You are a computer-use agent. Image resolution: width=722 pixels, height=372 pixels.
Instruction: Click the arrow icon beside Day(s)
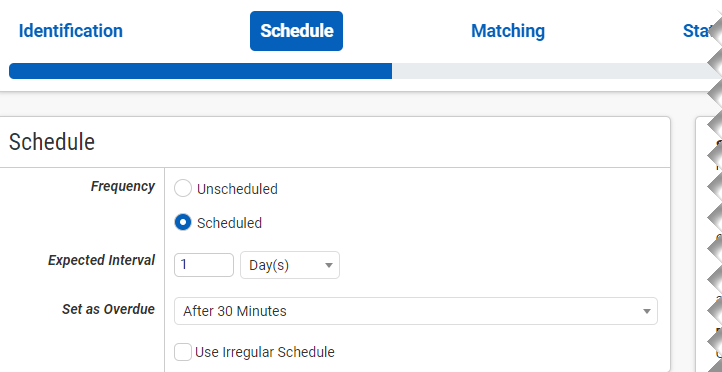click(x=329, y=266)
